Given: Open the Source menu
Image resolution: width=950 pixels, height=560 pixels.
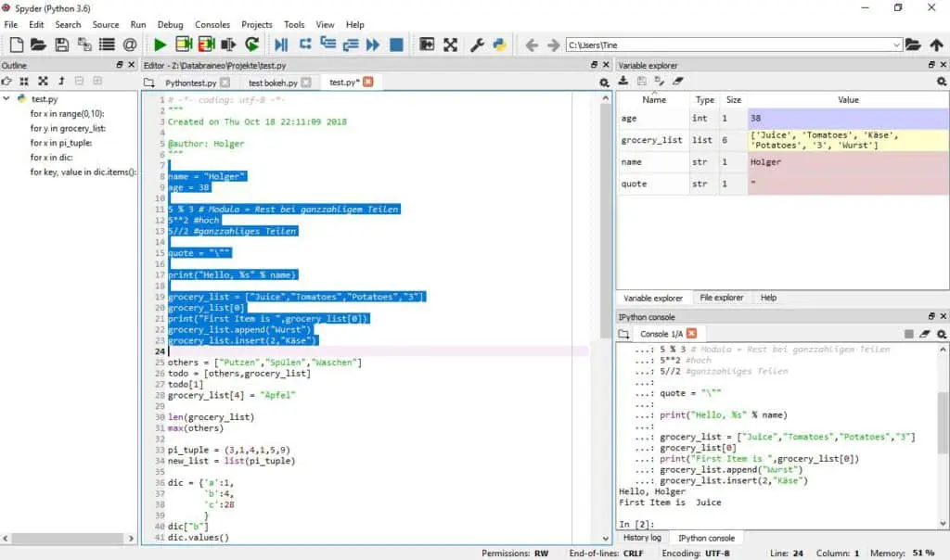Looking at the screenshot, I should 106,25.
